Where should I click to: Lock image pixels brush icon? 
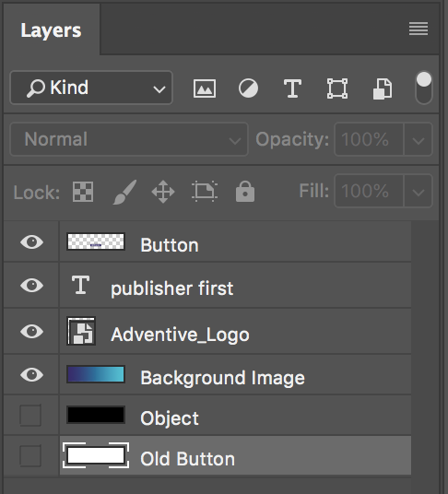coord(124,192)
